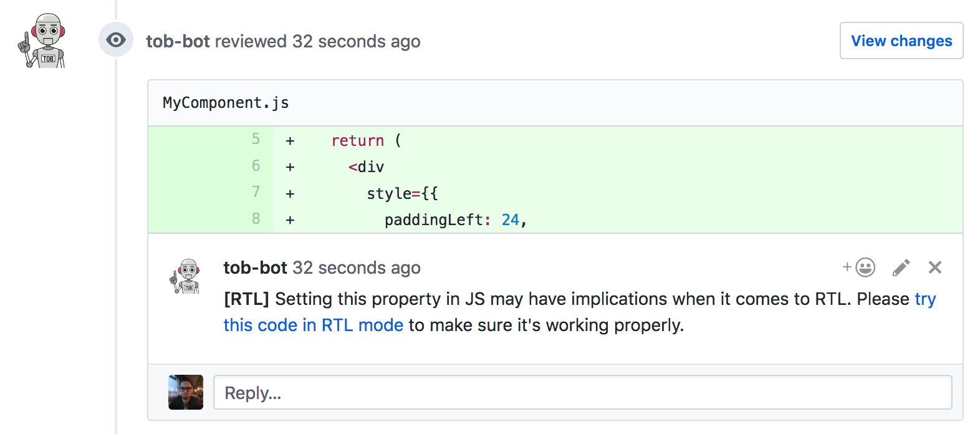Click the small tob-bot avatar beside comment

(186, 276)
